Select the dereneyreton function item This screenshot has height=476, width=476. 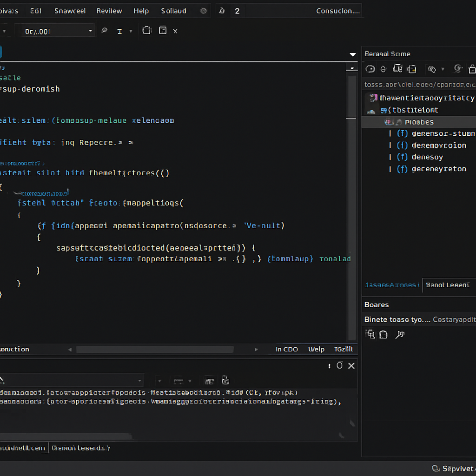coord(439,169)
